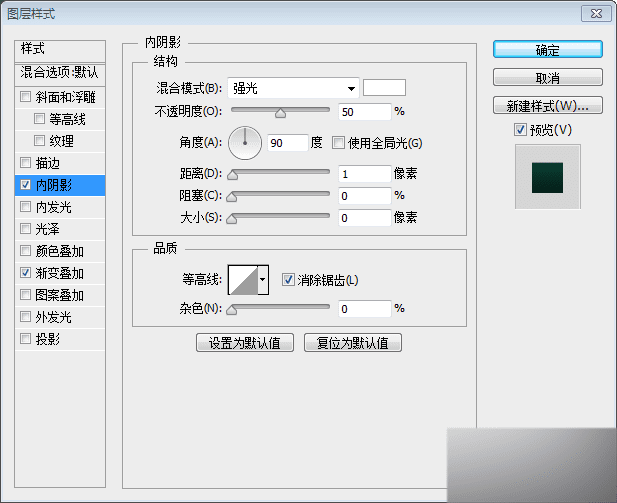Enable the 投影 checkbox
The width and height of the screenshot is (617, 503).
pyautogui.click(x=26, y=338)
